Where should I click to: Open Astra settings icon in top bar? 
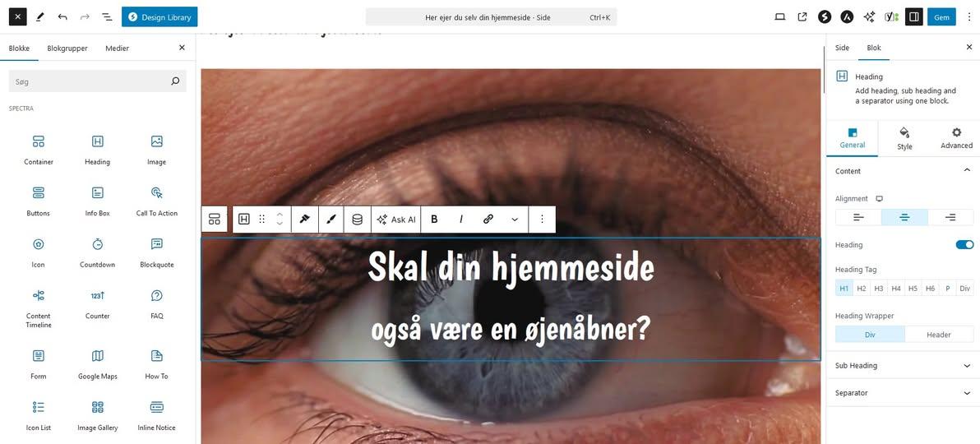[847, 17]
